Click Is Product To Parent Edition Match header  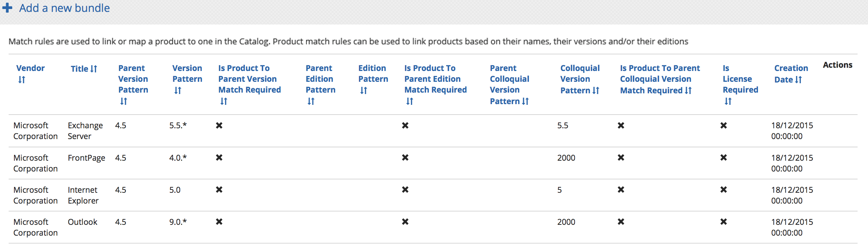point(435,79)
